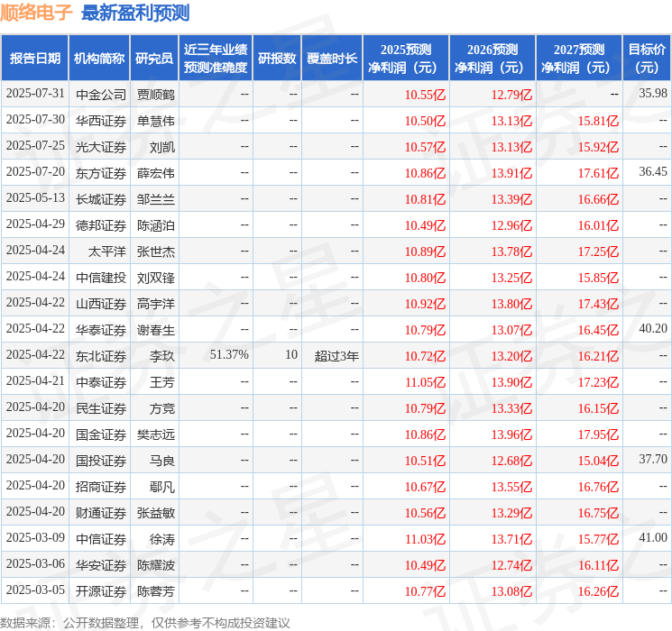Click the 2027预测净利润 column header

coord(579,58)
